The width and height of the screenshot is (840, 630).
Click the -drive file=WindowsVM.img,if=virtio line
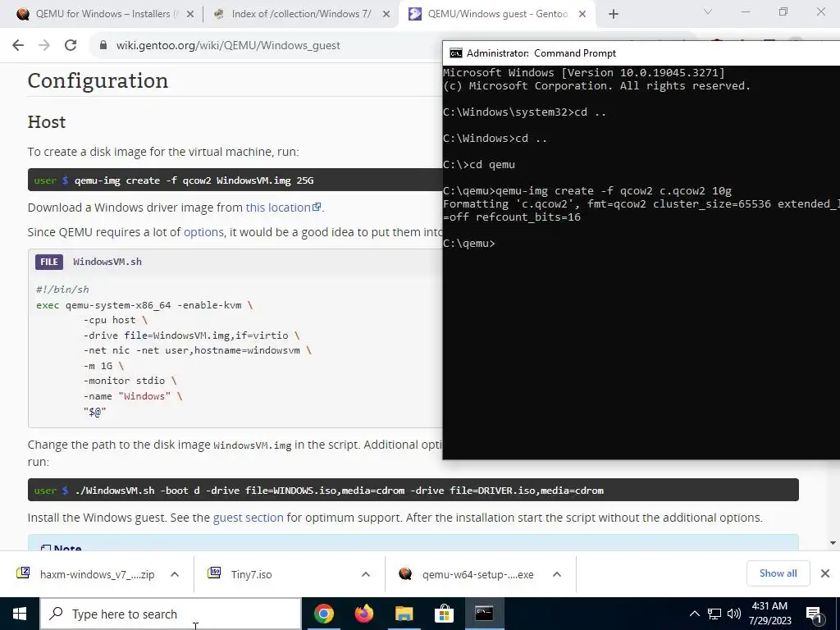(x=191, y=336)
